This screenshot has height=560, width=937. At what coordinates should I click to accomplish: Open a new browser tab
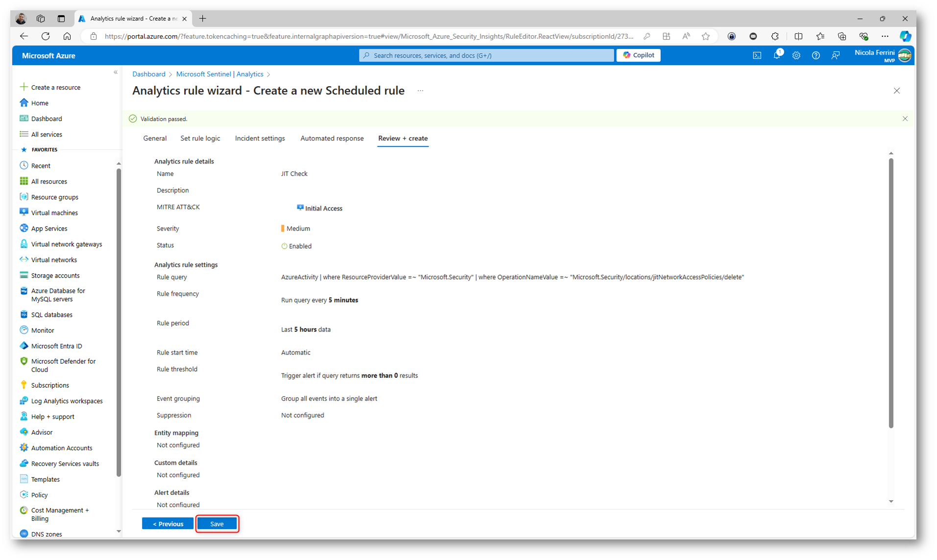tap(203, 19)
